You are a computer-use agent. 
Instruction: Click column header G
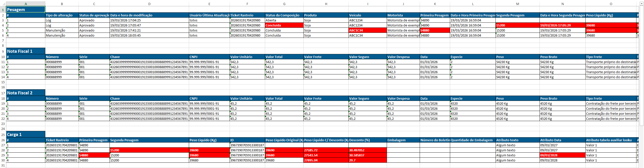[284, 4]
